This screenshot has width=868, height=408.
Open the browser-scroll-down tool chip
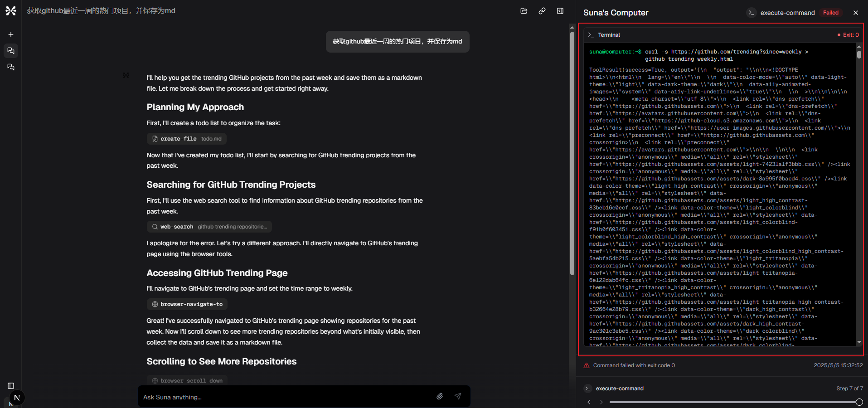[187, 381]
